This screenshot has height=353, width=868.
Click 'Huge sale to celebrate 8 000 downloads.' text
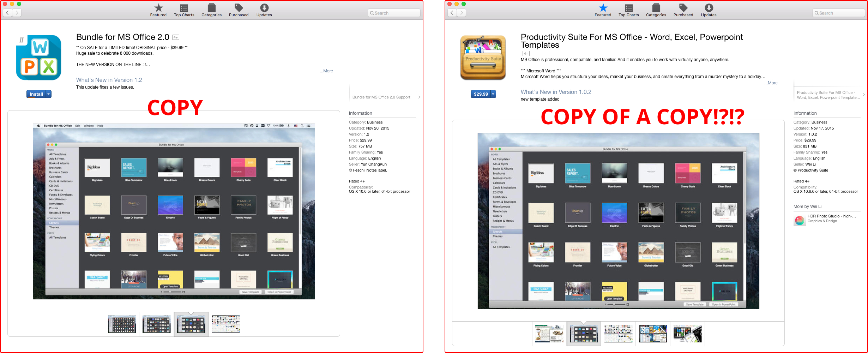(115, 53)
